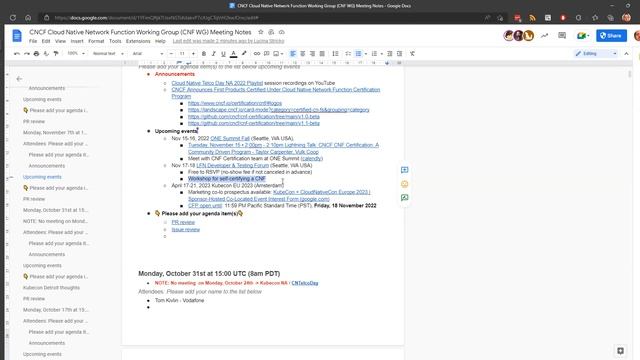This screenshot has width=640, height=360.
Task: Insert a checklist
Action: point(348,53)
